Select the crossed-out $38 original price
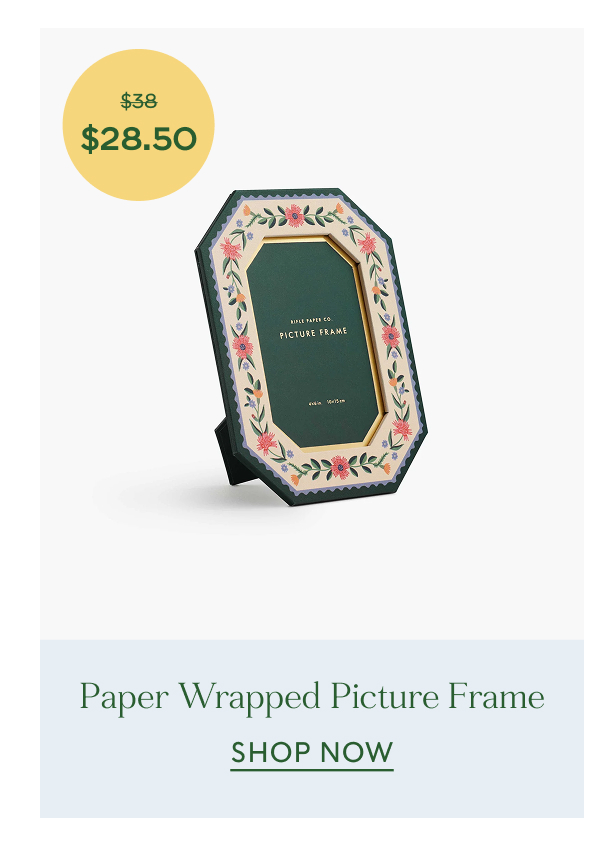Screen dimensions: 600x862 139,101
